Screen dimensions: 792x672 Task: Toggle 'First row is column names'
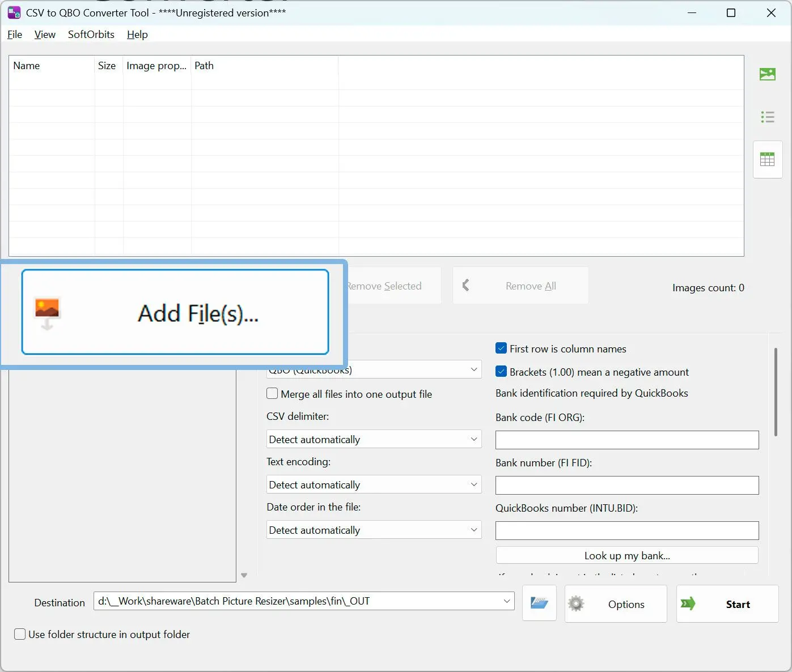501,348
